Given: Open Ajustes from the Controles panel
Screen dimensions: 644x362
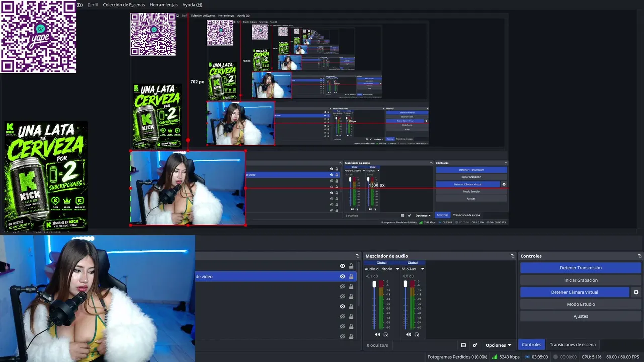Looking at the screenshot, I should (581, 316).
